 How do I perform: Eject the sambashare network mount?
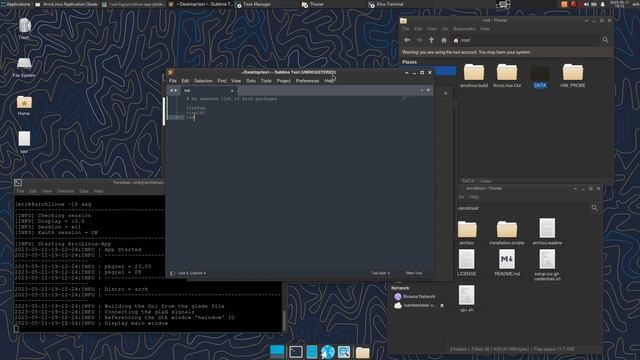pyautogui.click(x=442, y=306)
